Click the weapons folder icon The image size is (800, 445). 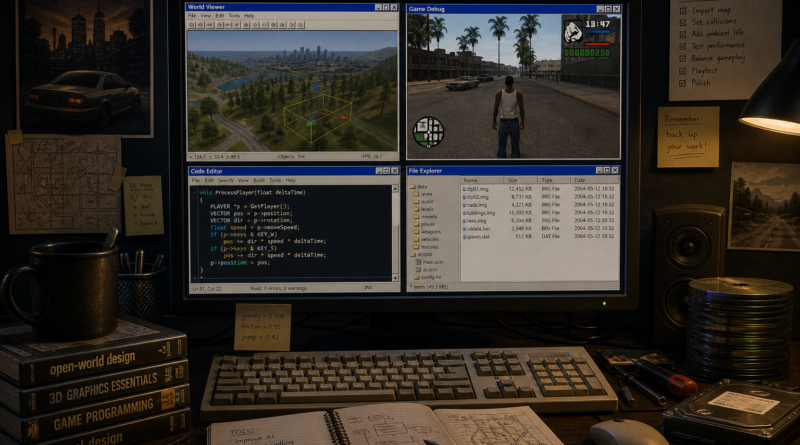point(416,232)
